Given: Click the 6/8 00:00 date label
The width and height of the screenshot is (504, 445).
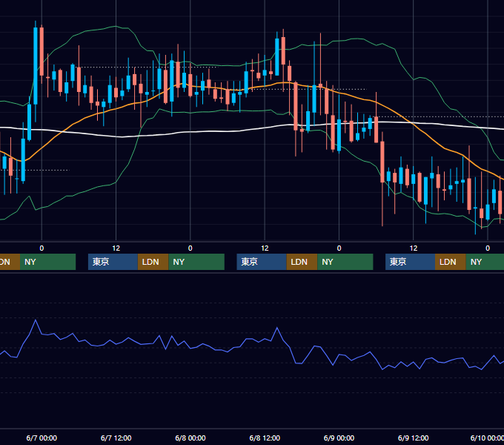Looking at the screenshot, I should (190, 438).
